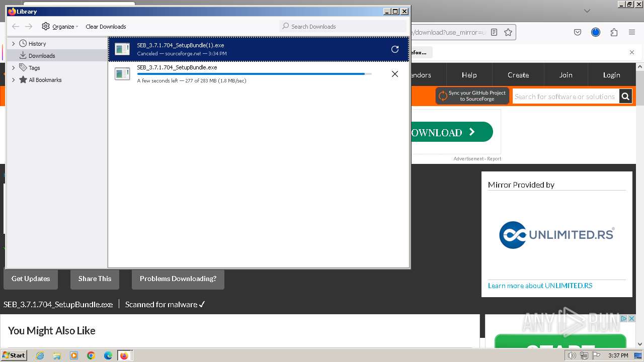Close the bottom-right ad with X icon
The image size is (644, 362).
click(x=632, y=319)
